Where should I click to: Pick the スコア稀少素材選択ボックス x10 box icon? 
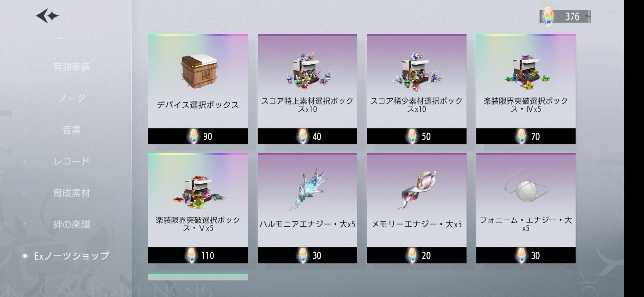point(417,71)
